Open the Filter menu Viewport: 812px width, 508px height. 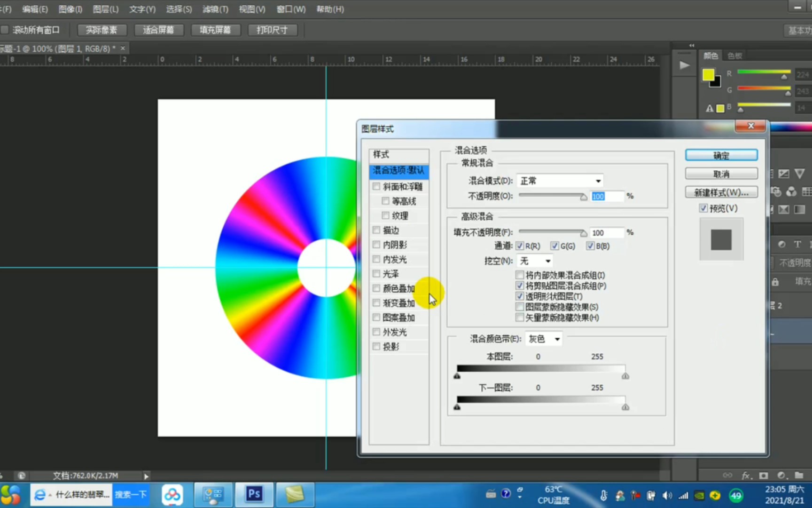point(215,9)
